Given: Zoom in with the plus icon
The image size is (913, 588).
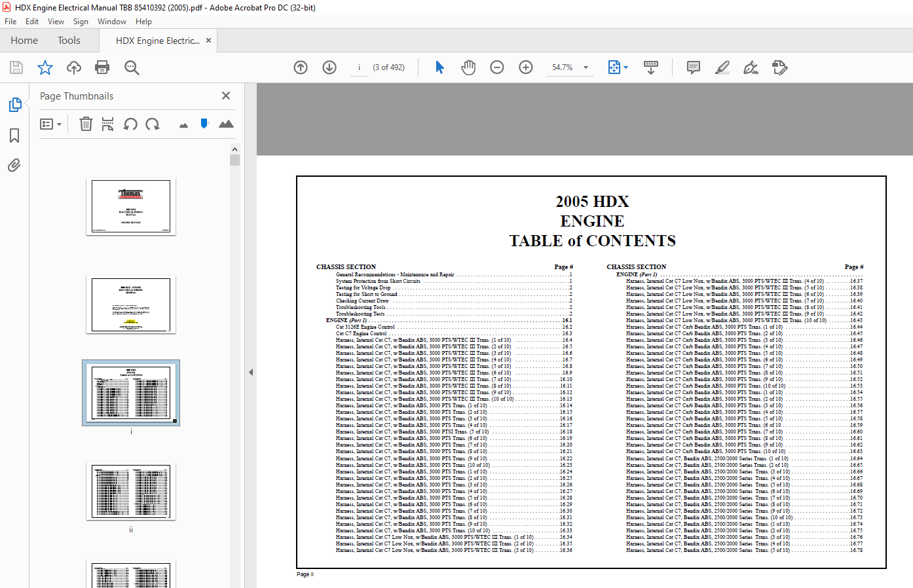Looking at the screenshot, I should click(526, 67).
